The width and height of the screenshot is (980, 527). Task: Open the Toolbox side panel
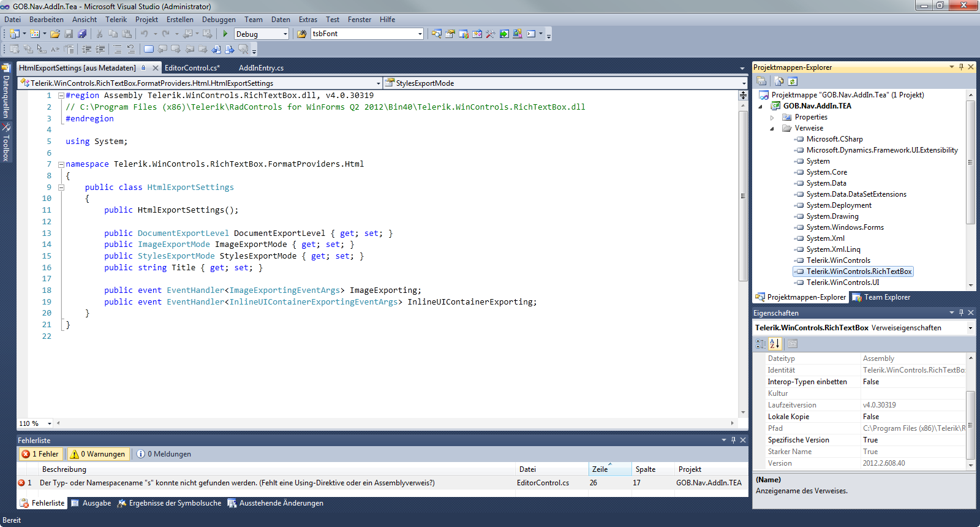click(6, 142)
